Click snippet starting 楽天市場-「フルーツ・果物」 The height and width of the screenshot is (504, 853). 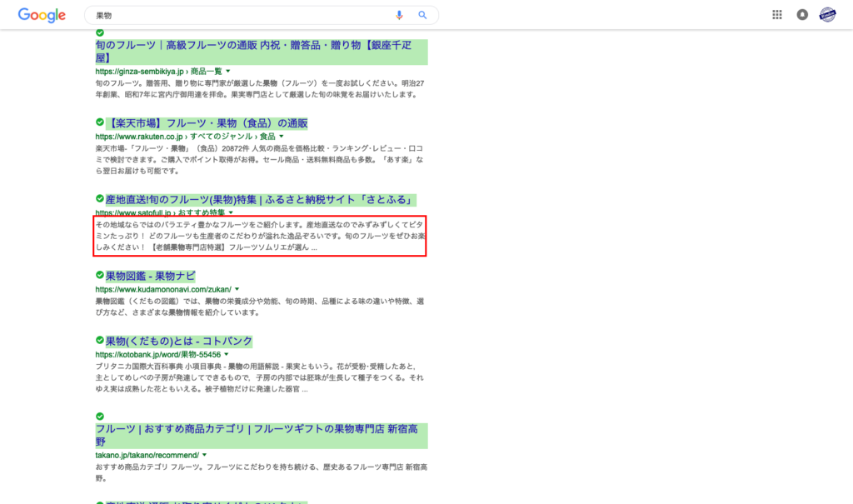pos(260,159)
